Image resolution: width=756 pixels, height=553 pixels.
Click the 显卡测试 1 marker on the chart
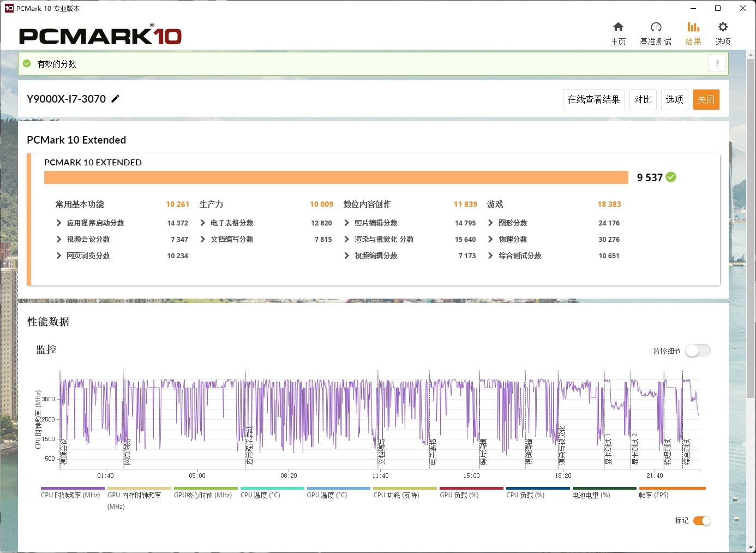coord(608,449)
